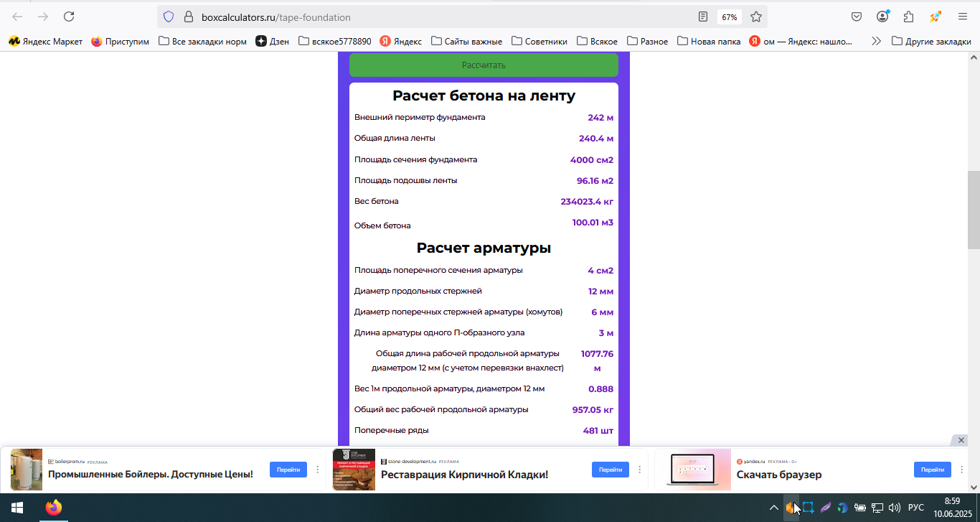Expand the hidden system tray icons chevron

tap(773, 508)
